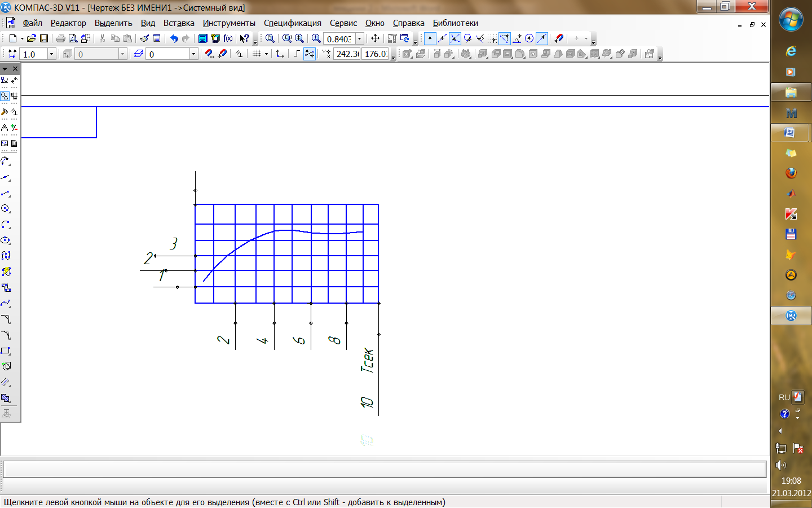Launch Firefox from the taskbar

(791, 173)
